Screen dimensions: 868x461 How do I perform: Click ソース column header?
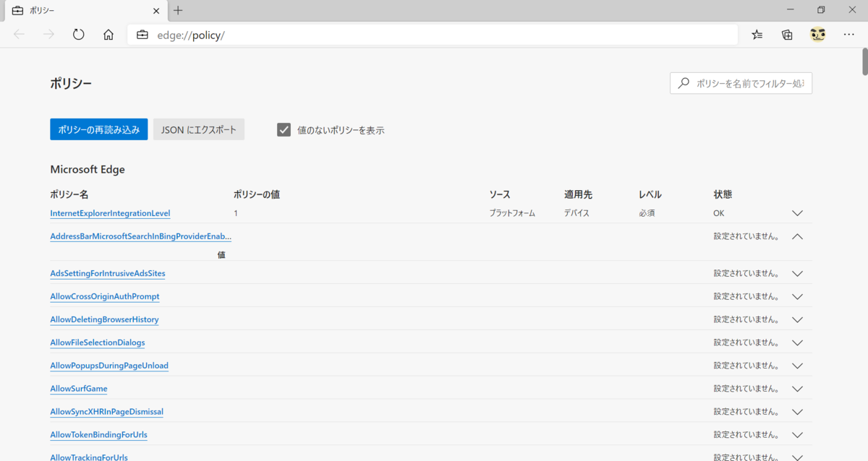[500, 194]
